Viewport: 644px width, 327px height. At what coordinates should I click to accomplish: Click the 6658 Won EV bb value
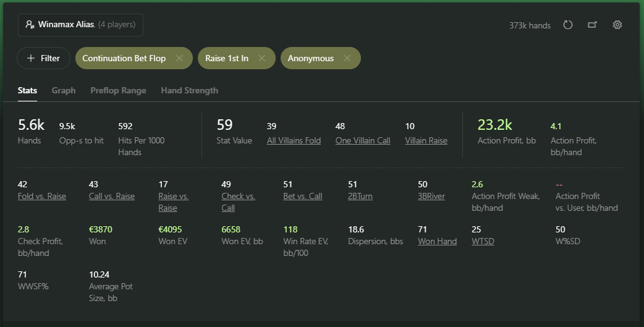[231, 229]
